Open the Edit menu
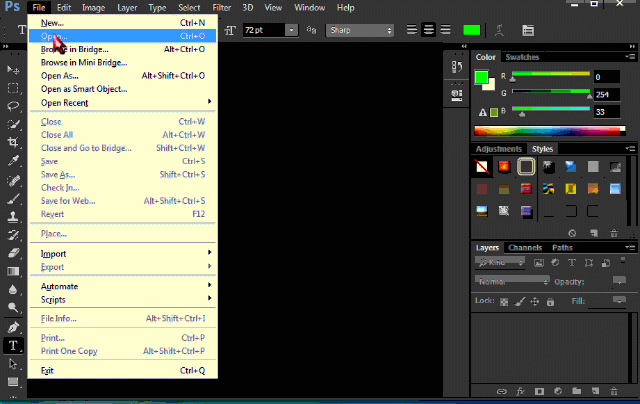This screenshot has width=640, height=404. click(x=64, y=8)
